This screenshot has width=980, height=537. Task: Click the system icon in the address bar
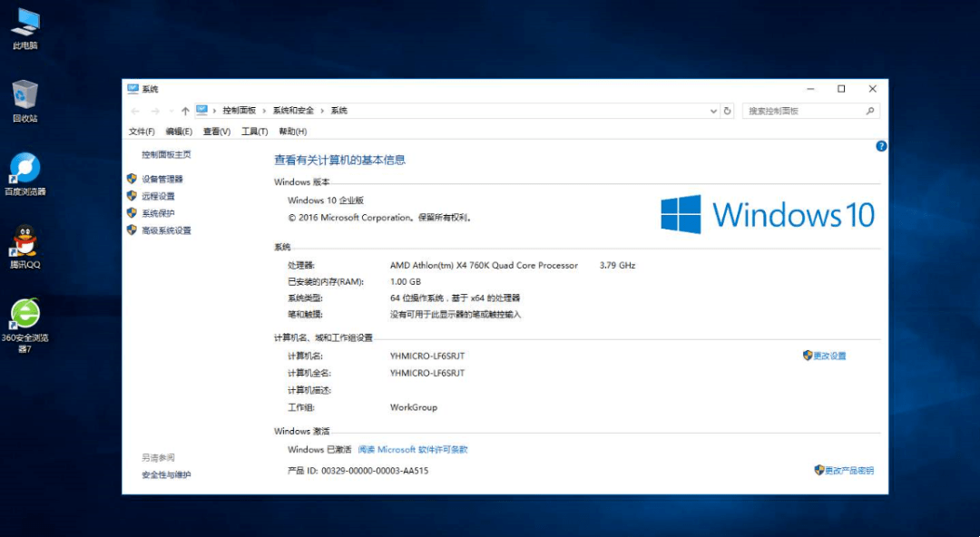(201, 110)
